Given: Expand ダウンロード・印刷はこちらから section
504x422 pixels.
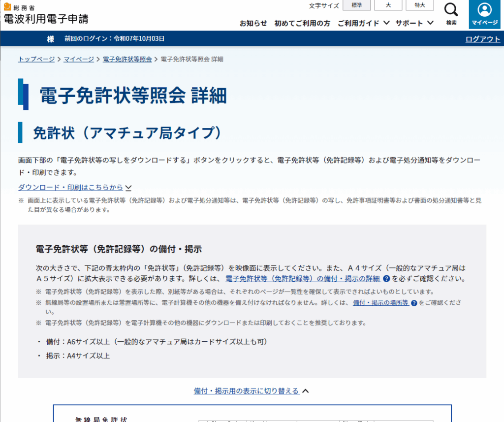Looking at the screenshot, I should coord(75,188).
